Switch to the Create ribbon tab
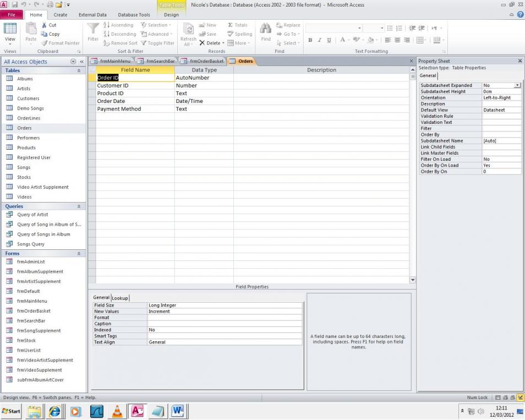The image size is (525, 420). 61,15
